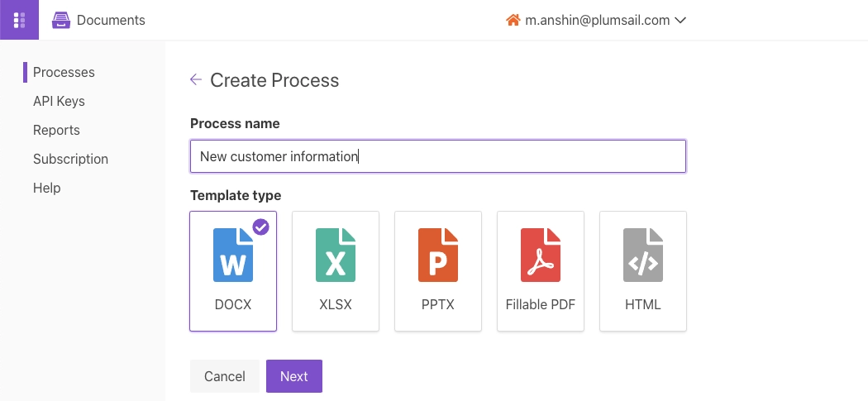Open Subscription in the sidebar

tap(70, 159)
